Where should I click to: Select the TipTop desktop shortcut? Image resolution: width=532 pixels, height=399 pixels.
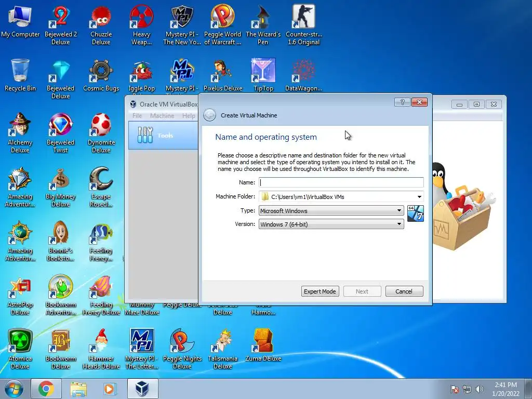[x=263, y=75]
